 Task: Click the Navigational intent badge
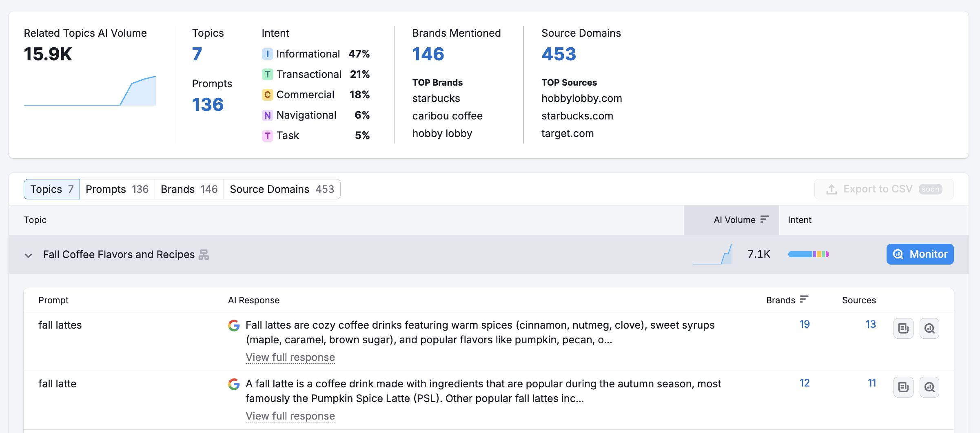[267, 115]
